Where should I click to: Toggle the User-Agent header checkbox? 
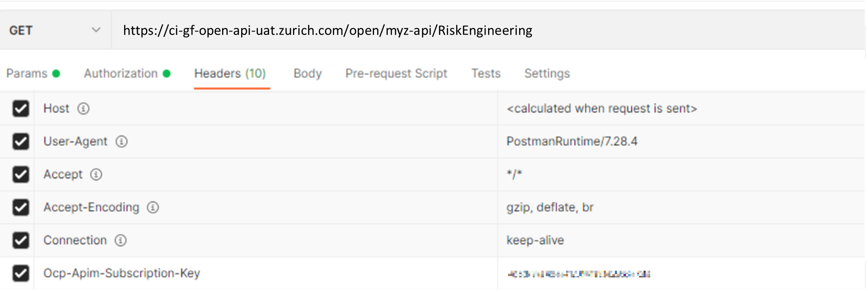[21, 141]
